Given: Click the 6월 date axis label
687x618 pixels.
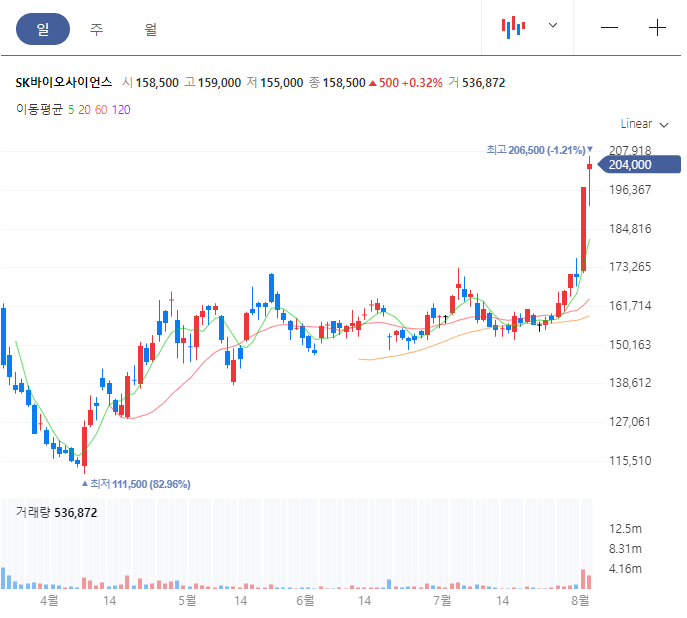Looking at the screenshot, I should tap(305, 600).
